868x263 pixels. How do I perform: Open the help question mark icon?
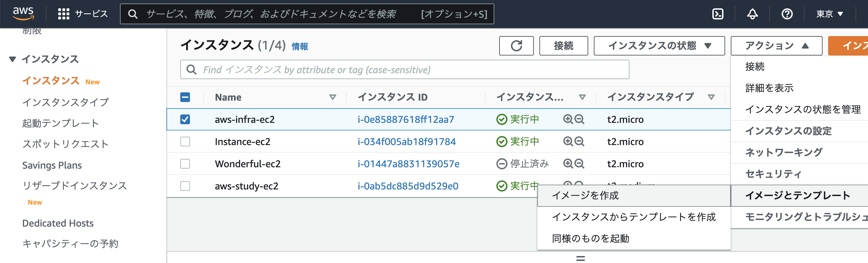[787, 14]
